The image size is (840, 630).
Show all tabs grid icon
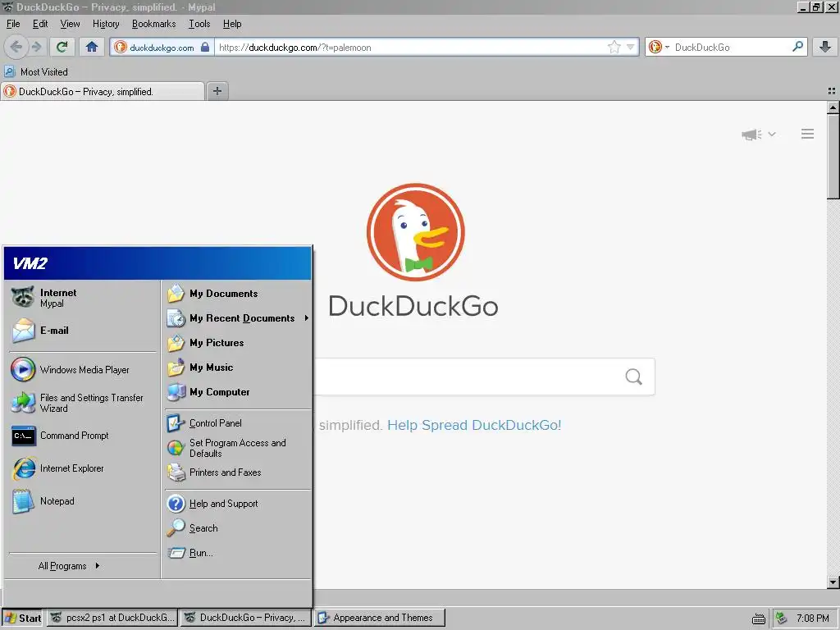click(832, 91)
